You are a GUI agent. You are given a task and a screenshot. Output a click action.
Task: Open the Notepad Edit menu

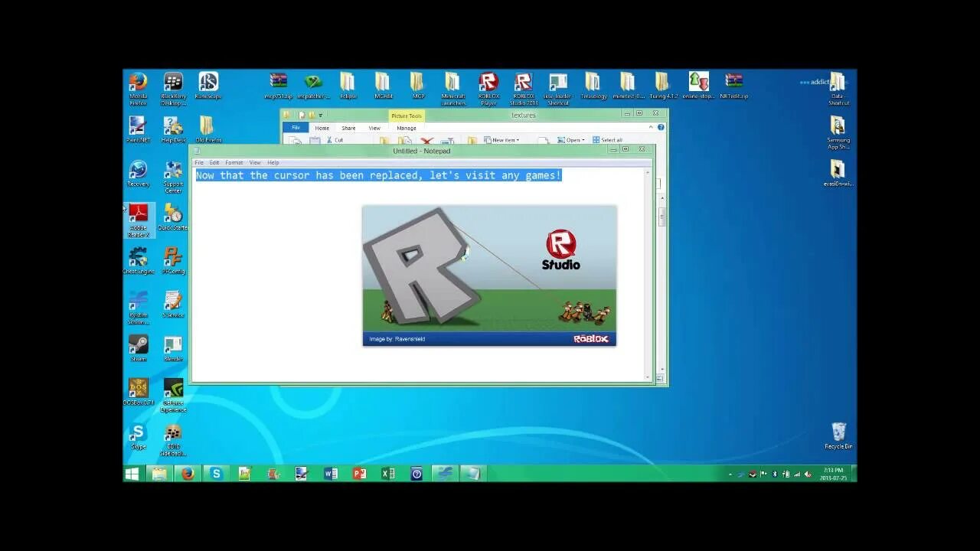click(214, 162)
